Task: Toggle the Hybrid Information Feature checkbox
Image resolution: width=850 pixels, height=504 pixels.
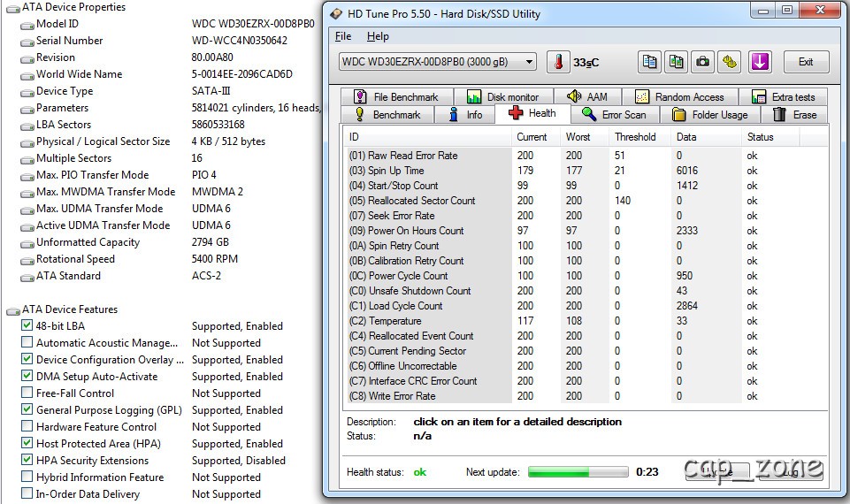Action: pyautogui.click(x=27, y=477)
